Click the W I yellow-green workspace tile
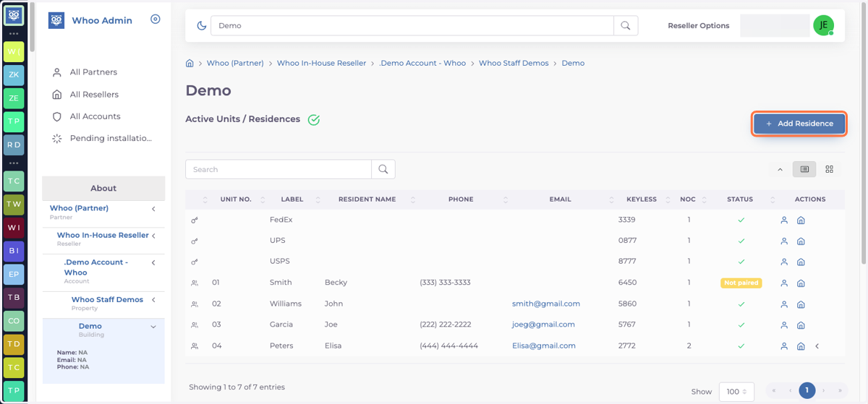 [x=14, y=51]
